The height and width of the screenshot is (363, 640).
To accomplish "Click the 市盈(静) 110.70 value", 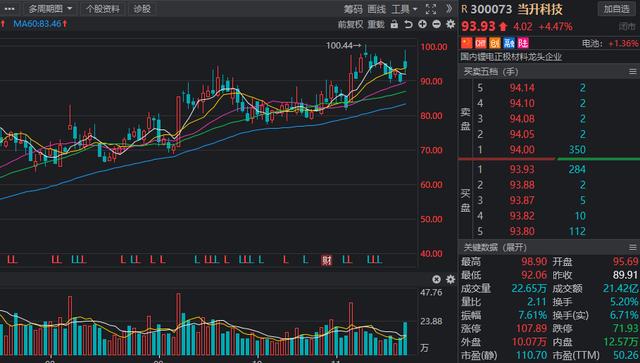I will click(x=531, y=356).
